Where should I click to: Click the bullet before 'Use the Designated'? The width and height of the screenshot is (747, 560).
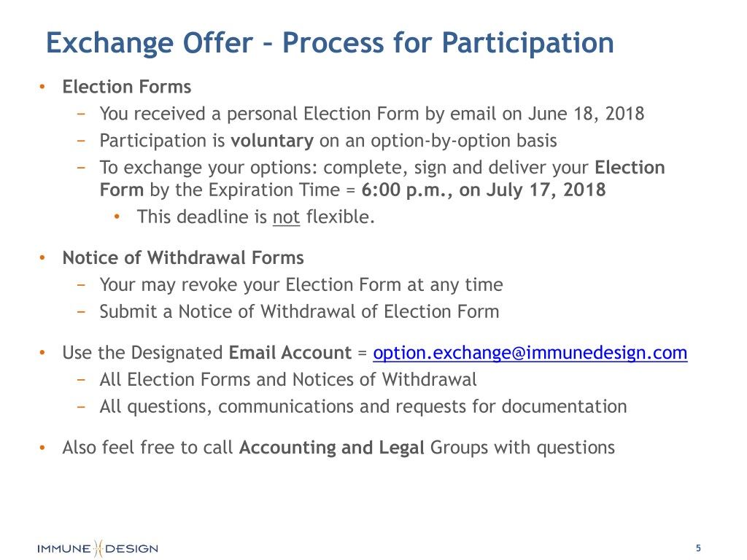point(44,354)
